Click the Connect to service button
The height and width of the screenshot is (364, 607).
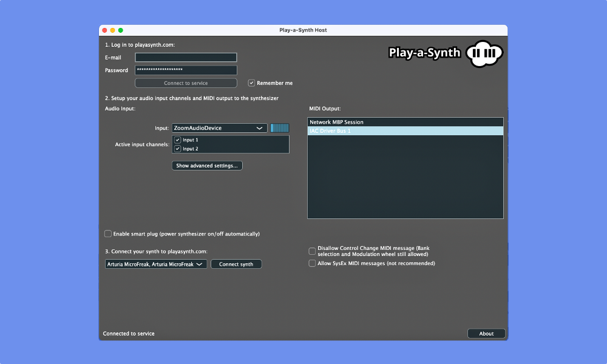click(x=186, y=83)
